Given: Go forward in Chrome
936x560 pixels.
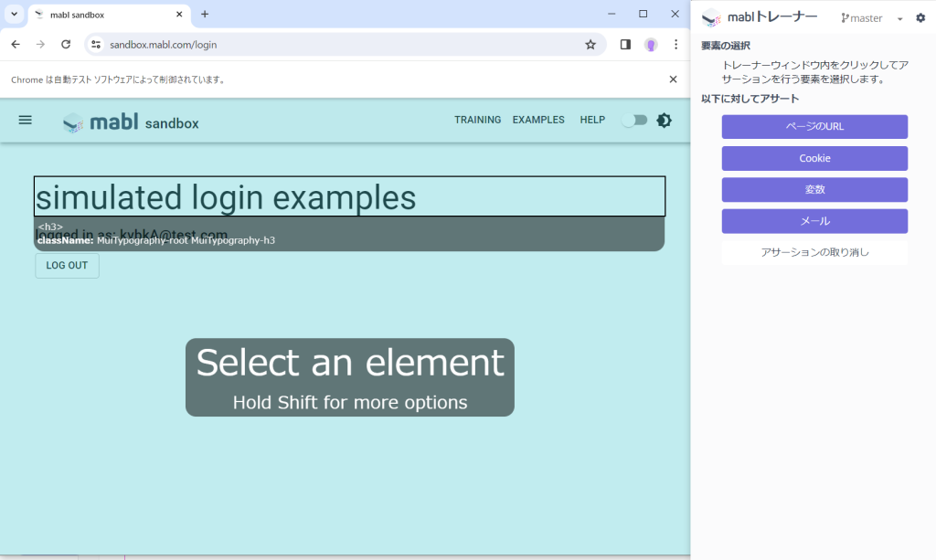Looking at the screenshot, I should (40, 44).
